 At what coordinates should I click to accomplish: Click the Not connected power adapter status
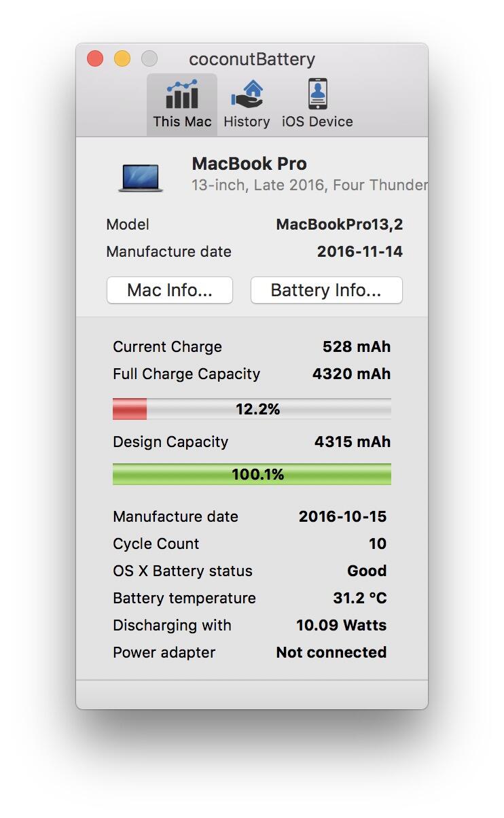tap(331, 652)
